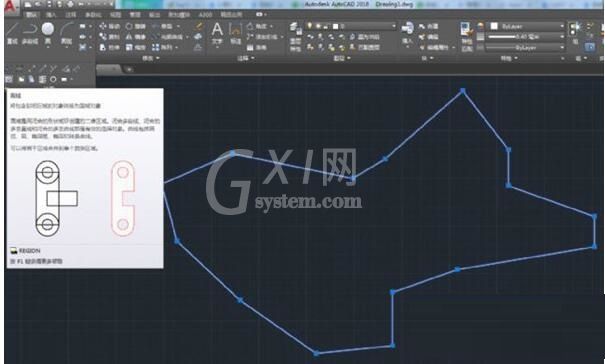Open Layer Properties (图层特性) manager

pyautogui.click(x=296, y=37)
